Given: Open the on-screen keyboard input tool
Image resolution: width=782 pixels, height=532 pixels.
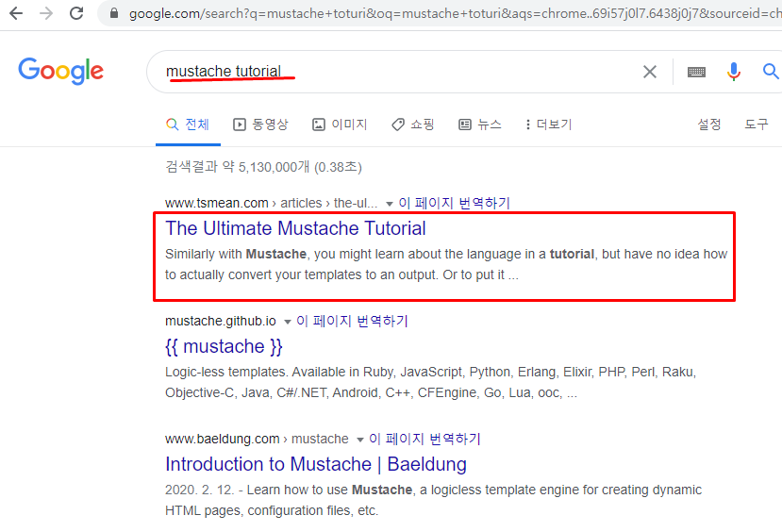Looking at the screenshot, I should point(696,72).
